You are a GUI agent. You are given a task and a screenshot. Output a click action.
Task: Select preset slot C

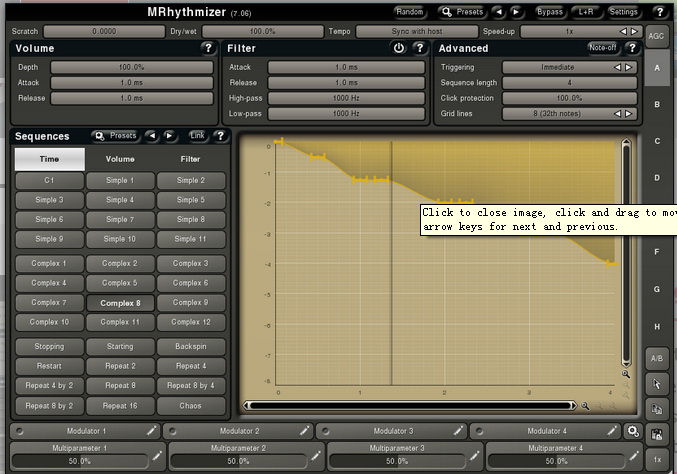pyautogui.click(x=657, y=141)
